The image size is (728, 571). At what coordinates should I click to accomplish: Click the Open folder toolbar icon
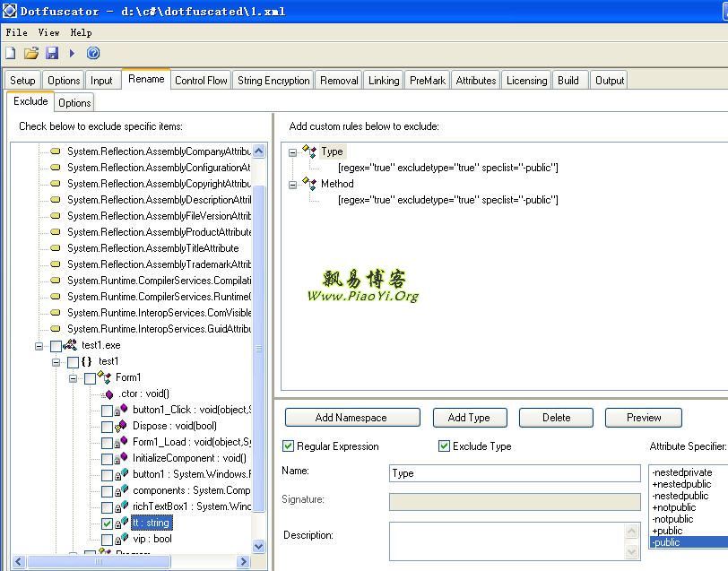coord(31,53)
